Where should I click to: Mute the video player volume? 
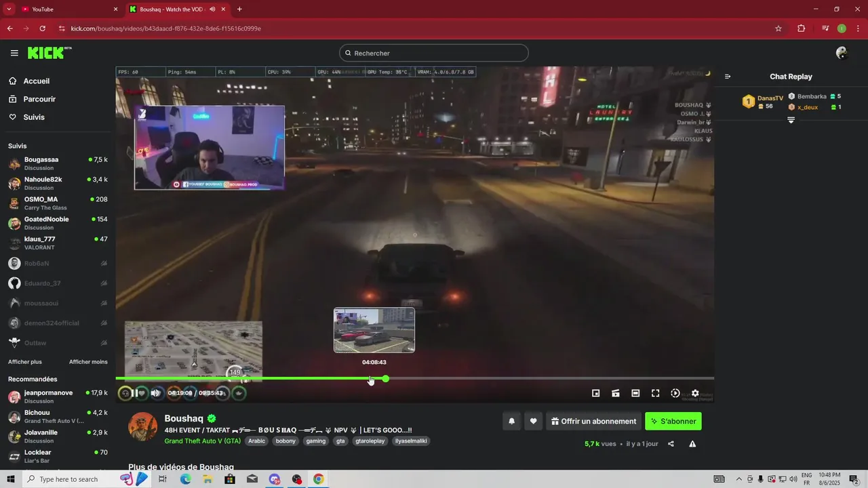pos(155,393)
